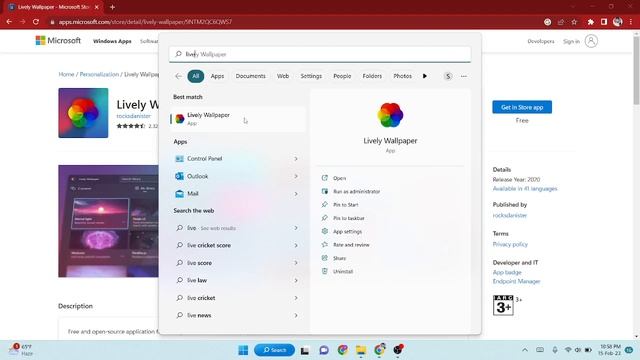Open the Endpoint Manager link
640x360 pixels.
tap(516, 281)
